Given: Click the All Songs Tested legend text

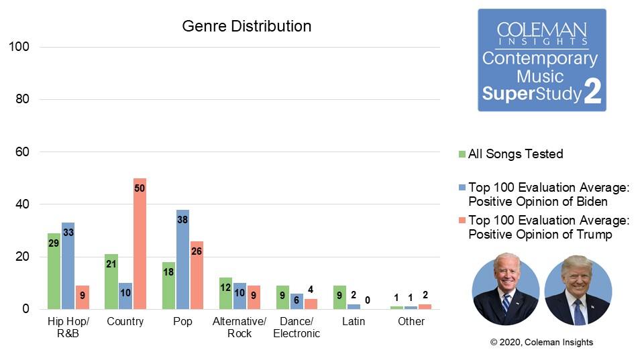Looking at the screenshot, I should pyautogui.click(x=515, y=154).
